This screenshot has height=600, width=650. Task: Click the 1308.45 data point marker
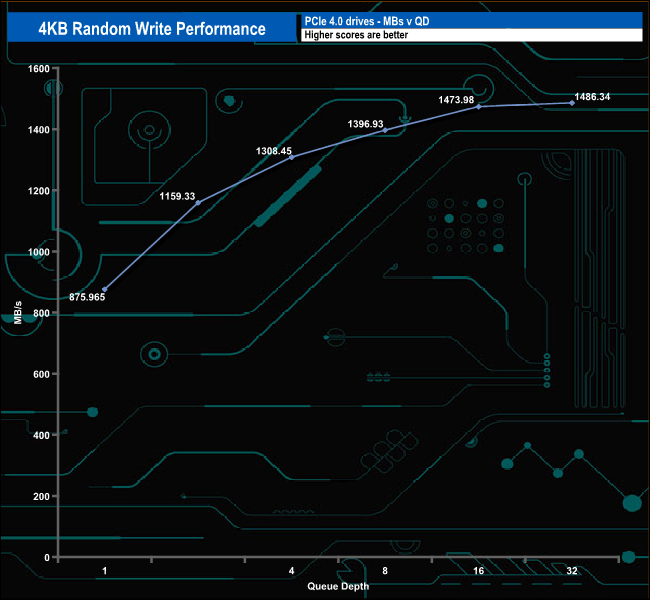[x=291, y=157]
